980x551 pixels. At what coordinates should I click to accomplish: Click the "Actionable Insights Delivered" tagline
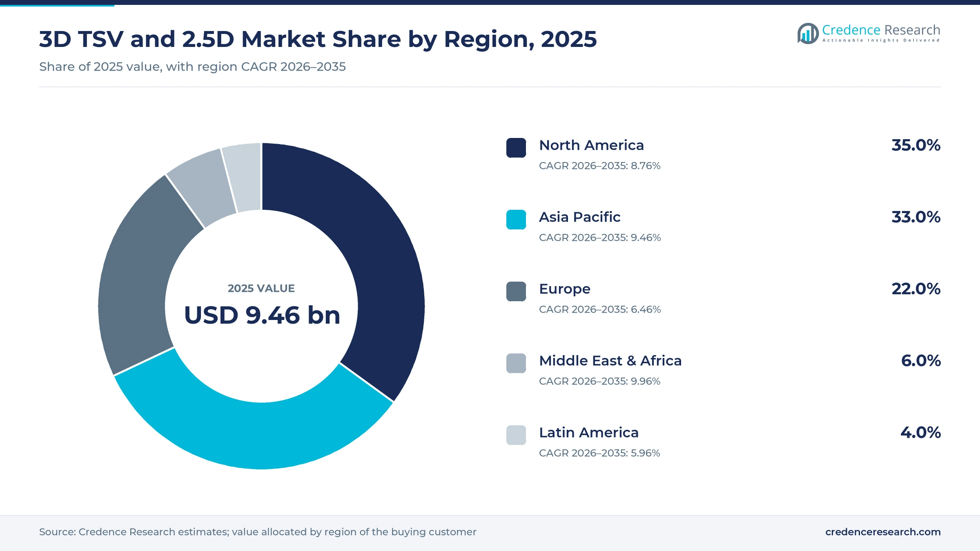(x=881, y=40)
